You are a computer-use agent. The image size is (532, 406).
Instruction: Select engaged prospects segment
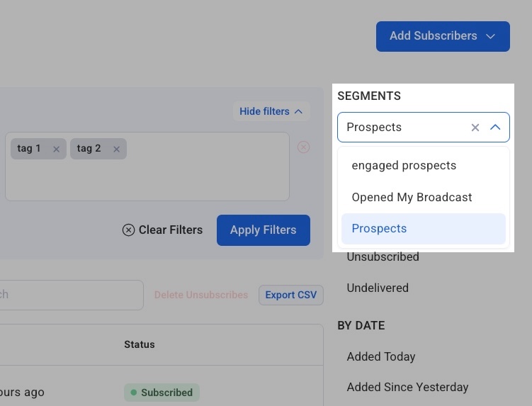point(404,166)
